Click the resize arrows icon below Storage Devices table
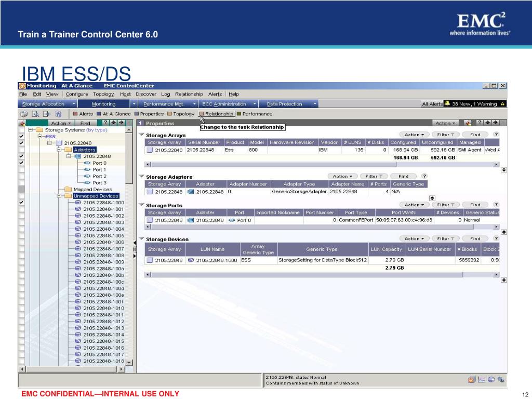The height and width of the screenshot is (399, 532). click(x=504, y=280)
